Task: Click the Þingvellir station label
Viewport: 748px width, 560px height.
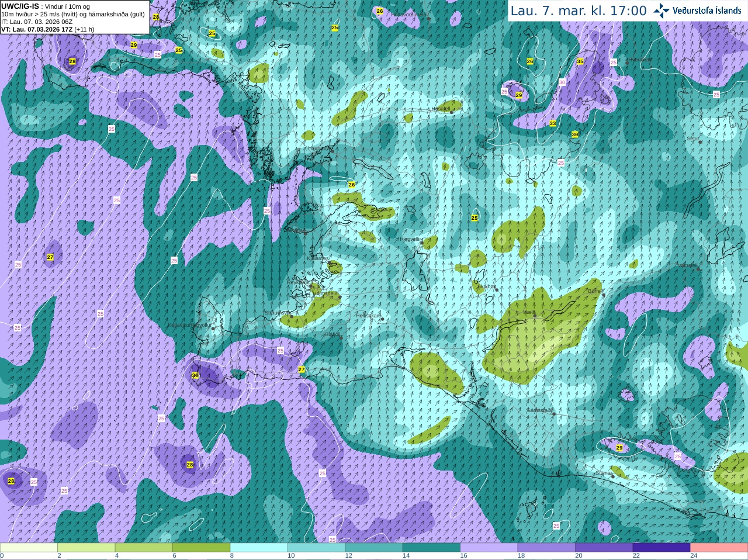Action: point(411,239)
